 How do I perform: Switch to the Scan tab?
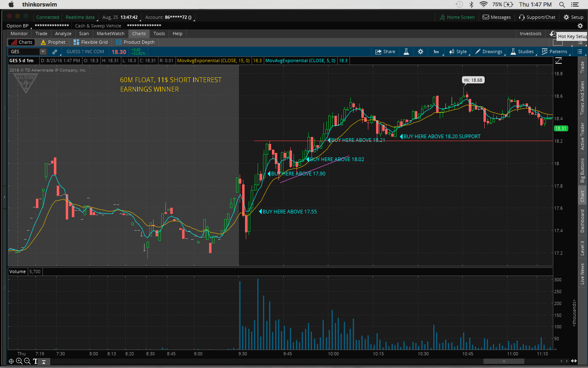click(84, 34)
